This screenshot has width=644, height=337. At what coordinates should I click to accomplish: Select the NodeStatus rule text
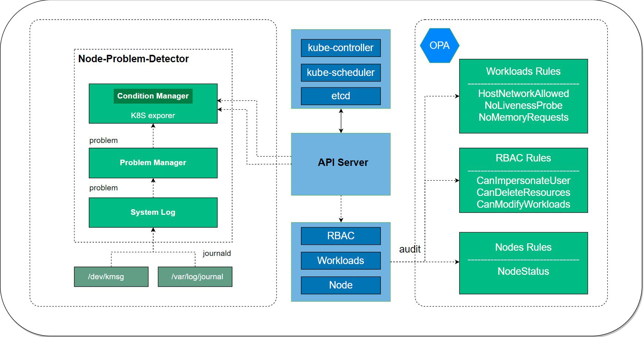click(523, 271)
